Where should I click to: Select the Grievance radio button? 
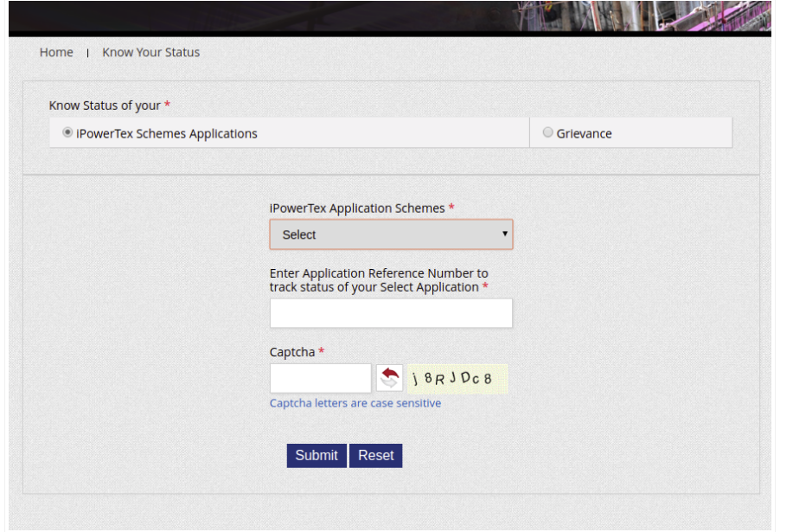[x=547, y=133]
